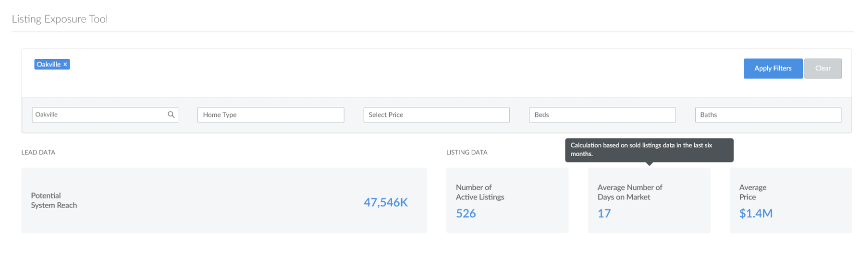Screen dimensions: 868x261
Task: Open the Baths dropdown
Action: click(768, 114)
